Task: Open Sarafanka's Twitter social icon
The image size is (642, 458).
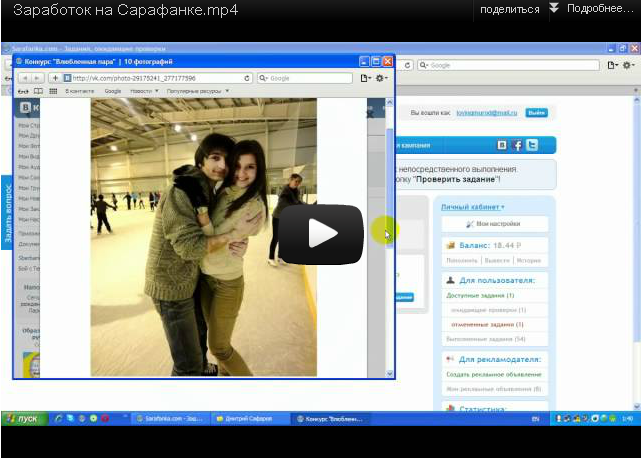Action: point(532,145)
